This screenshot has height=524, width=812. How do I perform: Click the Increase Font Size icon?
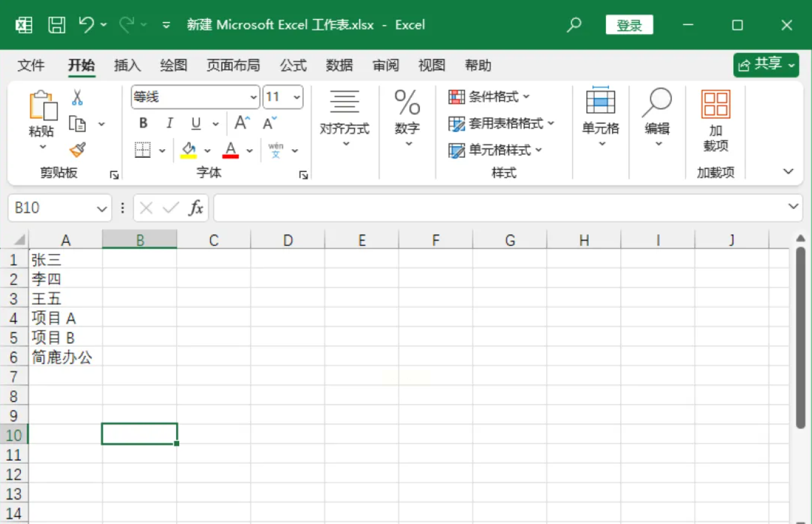[242, 124]
